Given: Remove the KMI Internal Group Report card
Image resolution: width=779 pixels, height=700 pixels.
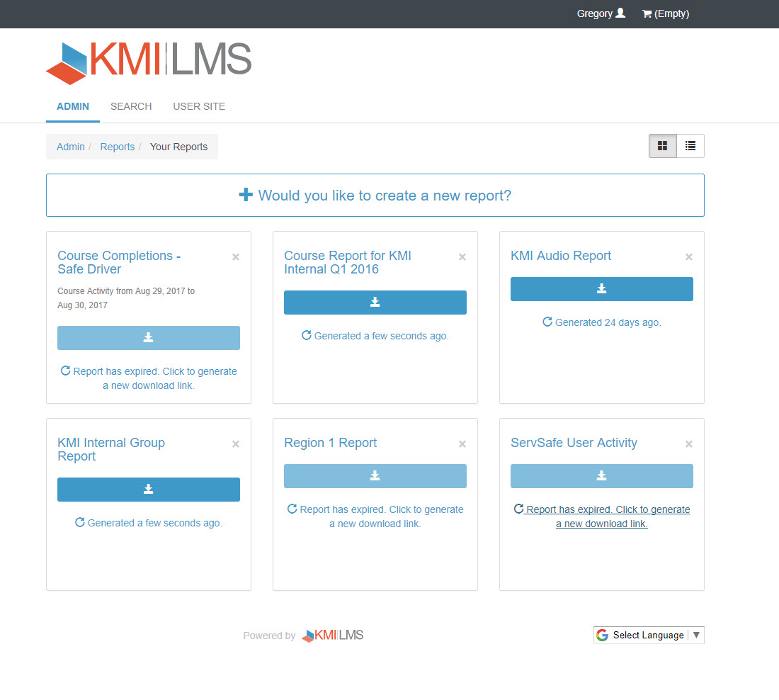Looking at the screenshot, I should 236,444.
